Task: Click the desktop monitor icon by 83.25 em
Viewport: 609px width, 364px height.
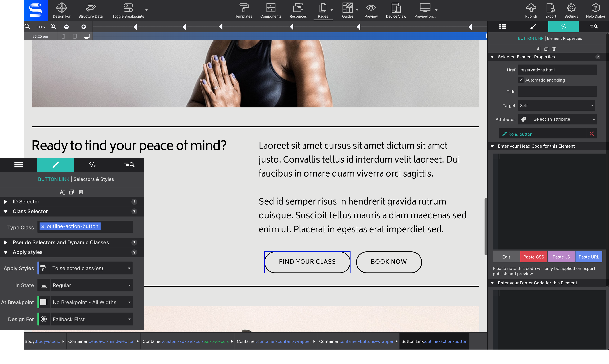Action: (87, 36)
